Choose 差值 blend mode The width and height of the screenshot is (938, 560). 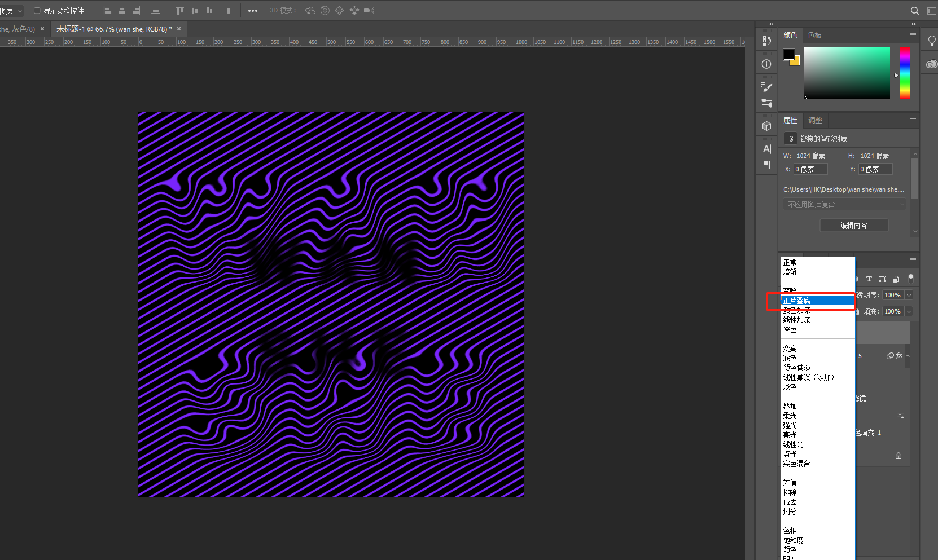tap(818, 483)
